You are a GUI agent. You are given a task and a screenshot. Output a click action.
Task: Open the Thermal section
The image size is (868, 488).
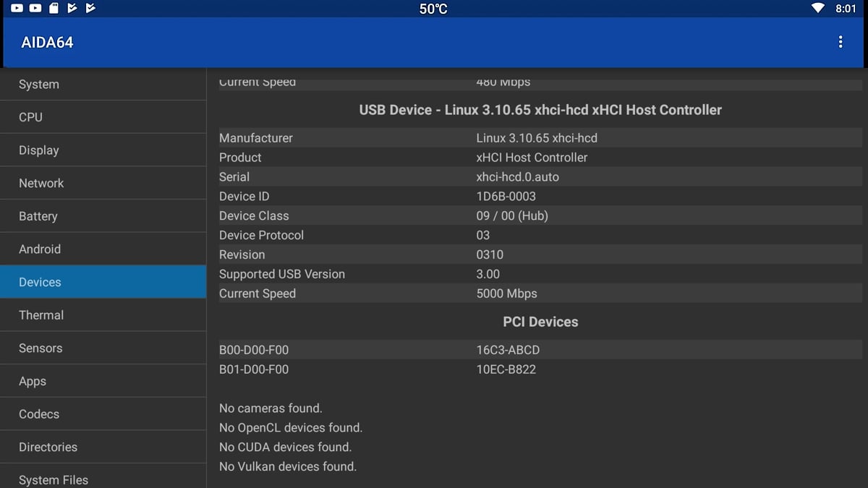point(103,315)
